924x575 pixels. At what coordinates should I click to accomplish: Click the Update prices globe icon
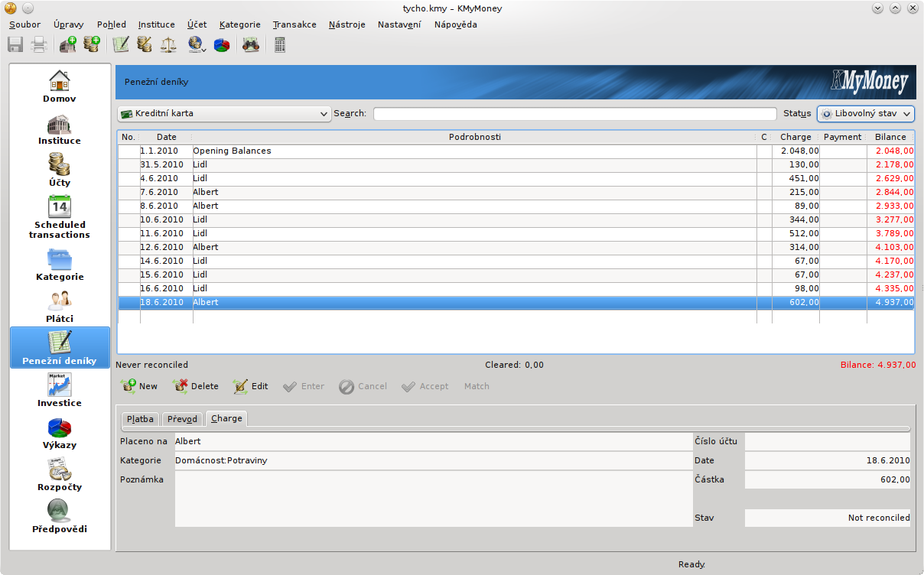coord(197,45)
